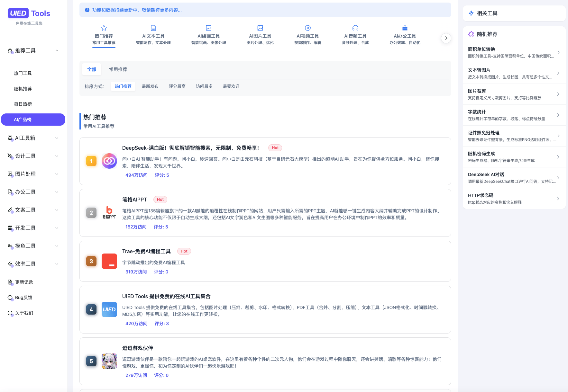Screen dimensions: 568x392
Task: Click the Bug反馈 circle icon
Action: click(x=10, y=298)
